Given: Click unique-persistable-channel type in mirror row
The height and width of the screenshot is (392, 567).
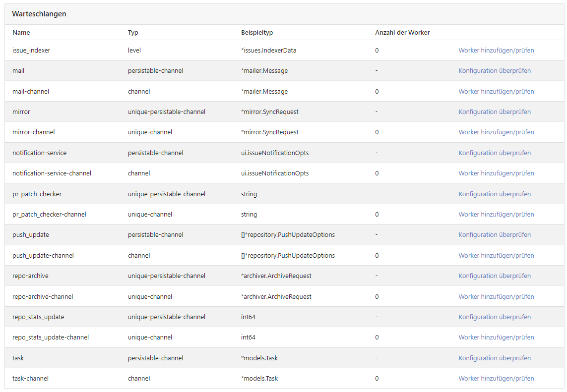Looking at the screenshot, I should 166,112.
